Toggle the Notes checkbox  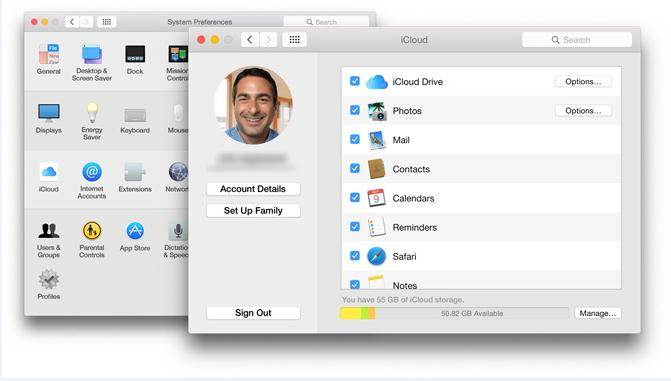pyautogui.click(x=355, y=284)
